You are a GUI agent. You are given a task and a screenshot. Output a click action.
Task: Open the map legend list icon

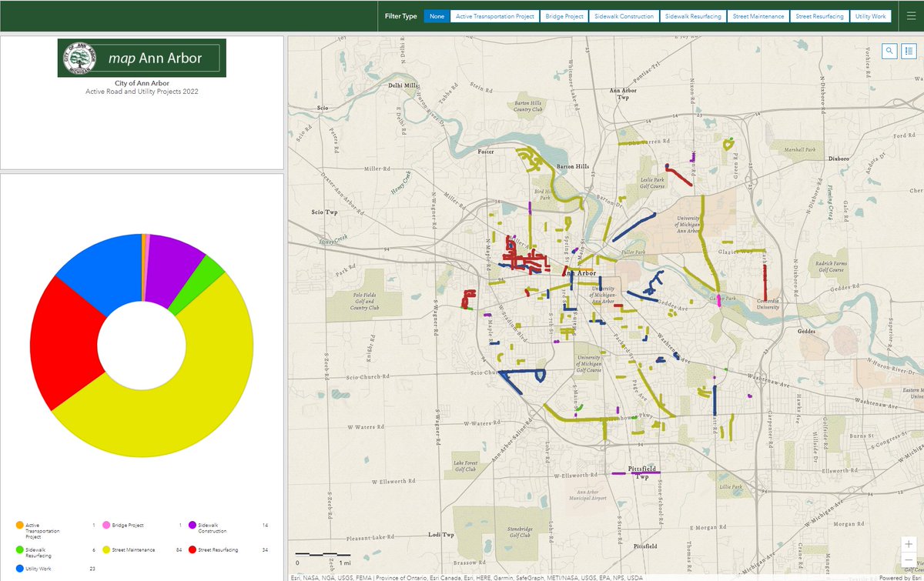909,51
